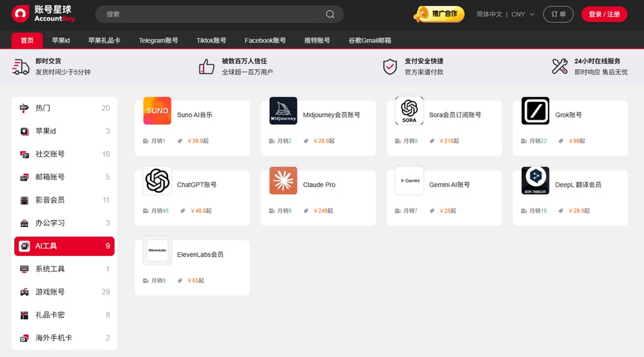Open the Claude Pro product icon
The image size is (644, 357).
coord(283,181)
